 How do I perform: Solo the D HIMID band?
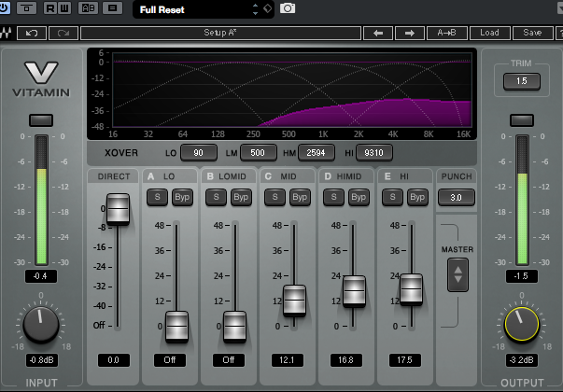tap(334, 197)
